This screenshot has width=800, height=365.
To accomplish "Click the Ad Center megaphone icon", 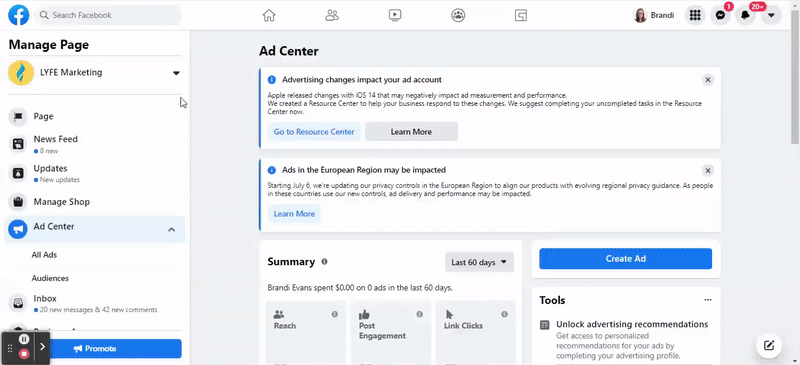I will click(18, 229).
